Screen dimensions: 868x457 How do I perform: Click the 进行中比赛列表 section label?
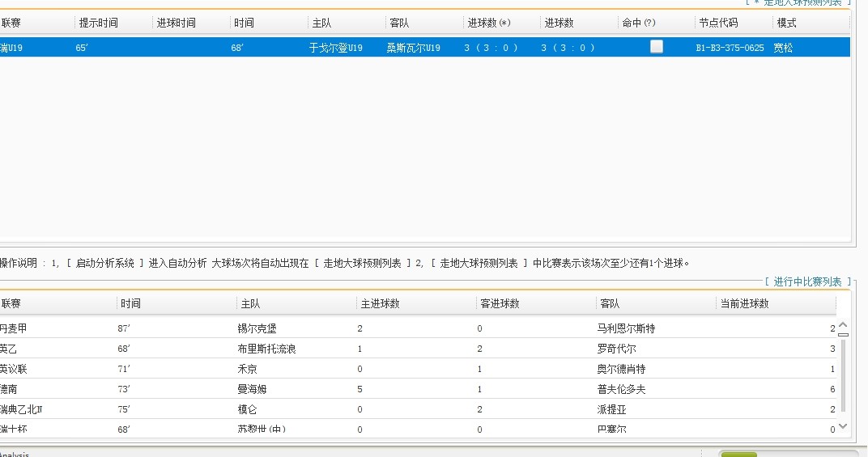(807, 281)
